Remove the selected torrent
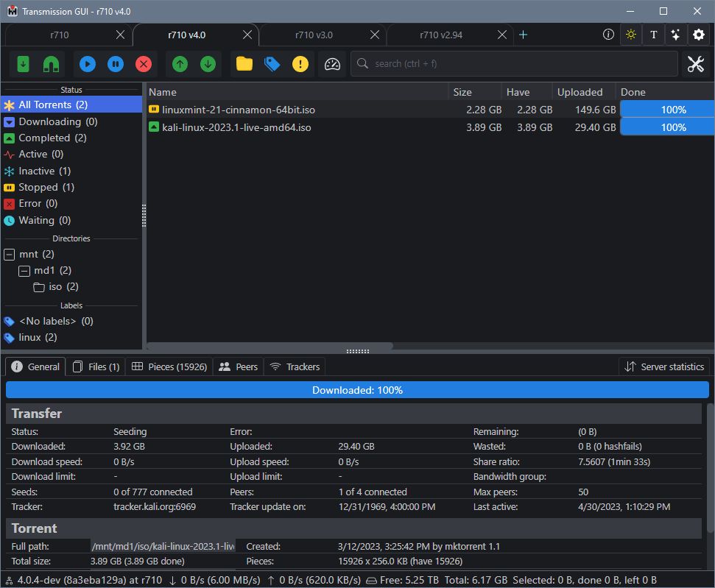The image size is (715, 588). [143, 64]
